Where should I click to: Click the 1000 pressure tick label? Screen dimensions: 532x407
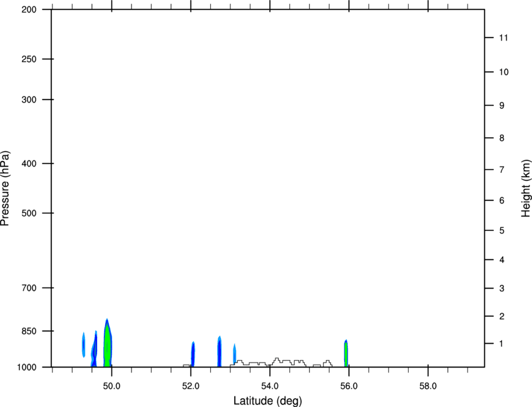(26, 367)
